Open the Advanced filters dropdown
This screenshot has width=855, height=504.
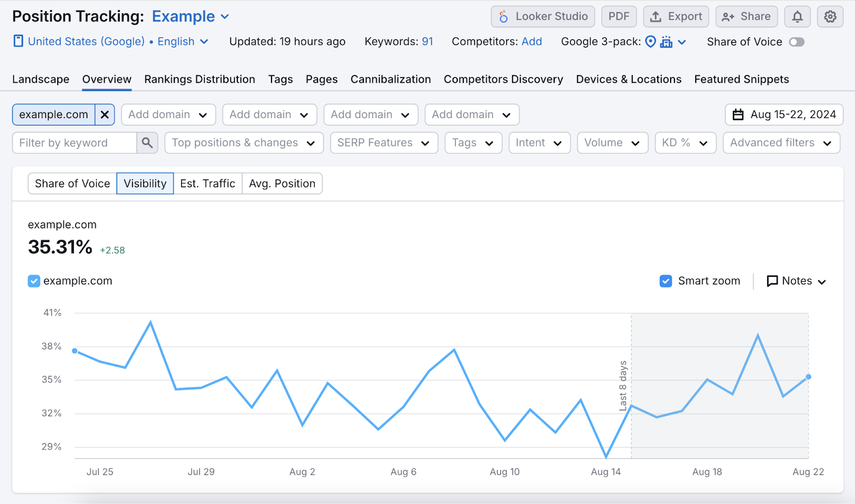tap(781, 143)
